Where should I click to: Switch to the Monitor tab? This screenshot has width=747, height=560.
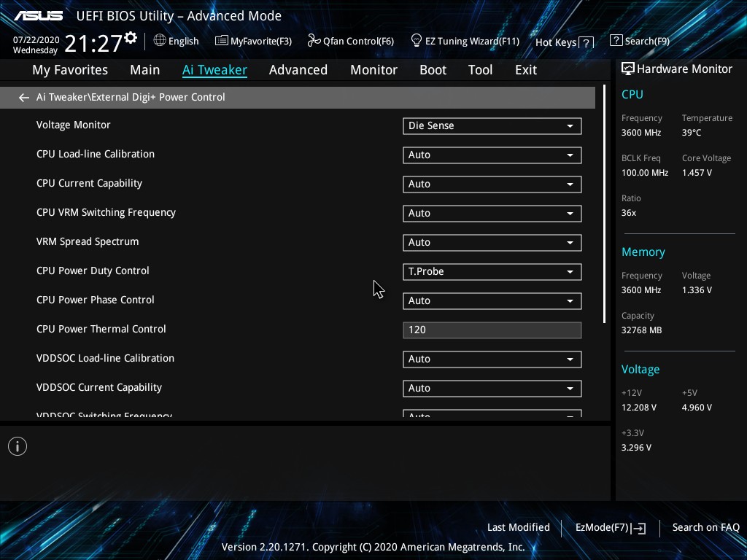[x=373, y=70]
